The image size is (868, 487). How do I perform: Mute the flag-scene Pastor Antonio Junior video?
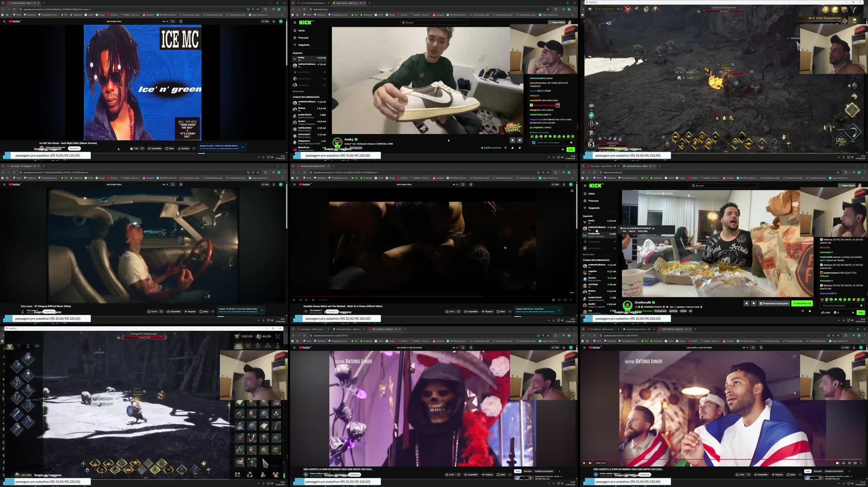pos(590,463)
